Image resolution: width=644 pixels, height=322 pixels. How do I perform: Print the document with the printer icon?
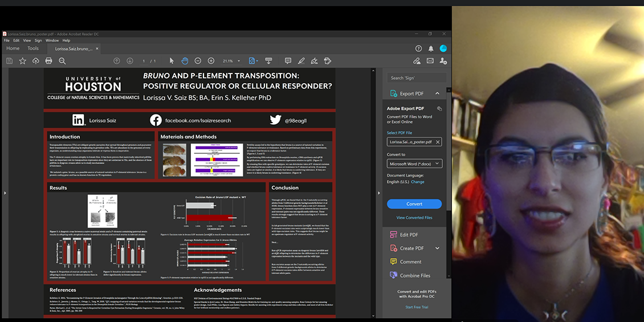click(49, 61)
